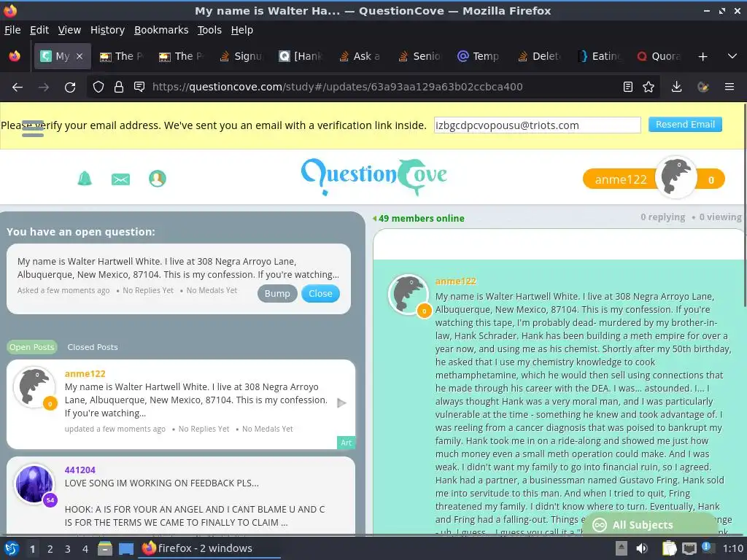Viewport: 747px width, 560px height.
Task: Open the All Subjects selector
Action: click(x=650, y=525)
